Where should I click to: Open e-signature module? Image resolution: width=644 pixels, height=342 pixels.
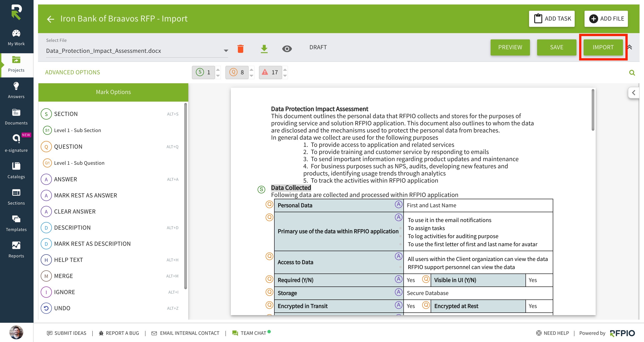pos(16,143)
